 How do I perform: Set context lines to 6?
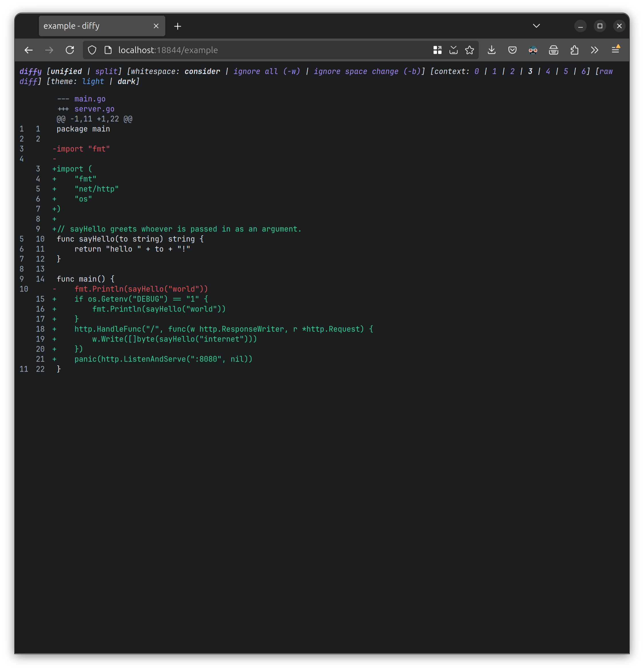coord(584,72)
